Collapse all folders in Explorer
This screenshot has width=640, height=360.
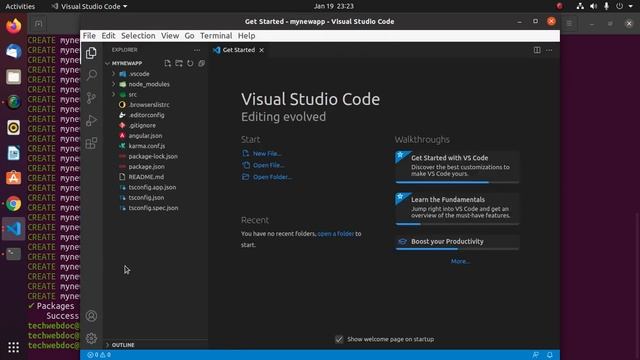[201, 63]
